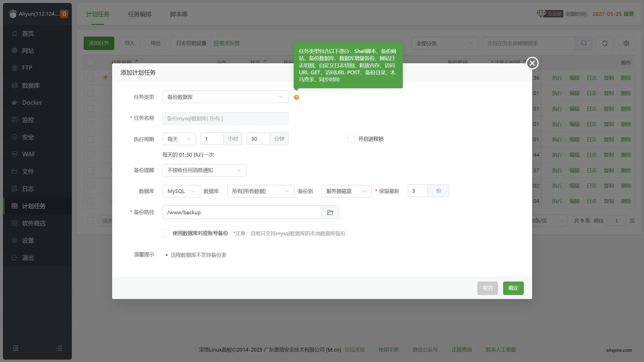Open Docker from the sidebar
This screenshot has height=362, width=644.
point(32,102)
